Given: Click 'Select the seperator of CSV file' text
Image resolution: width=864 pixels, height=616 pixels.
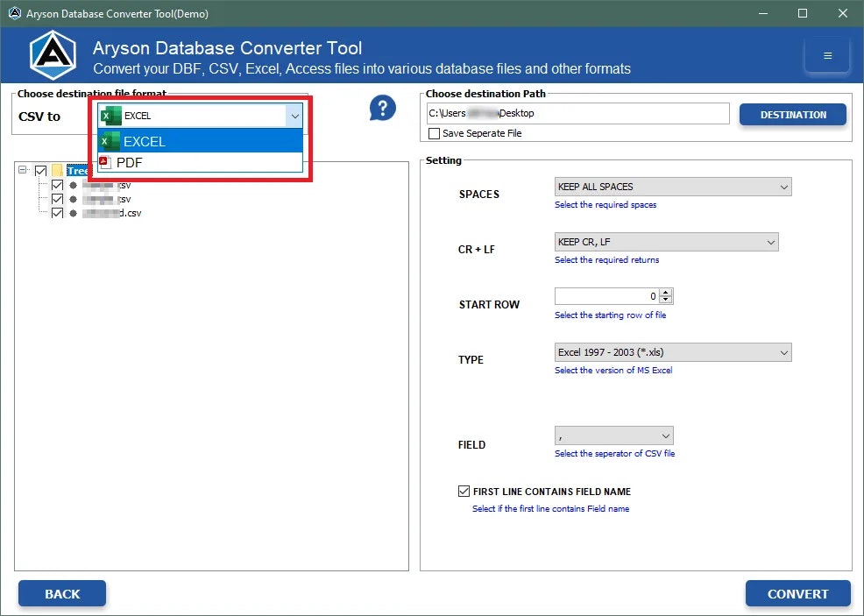Looking at the screenshot, I should tap(614, 453).
